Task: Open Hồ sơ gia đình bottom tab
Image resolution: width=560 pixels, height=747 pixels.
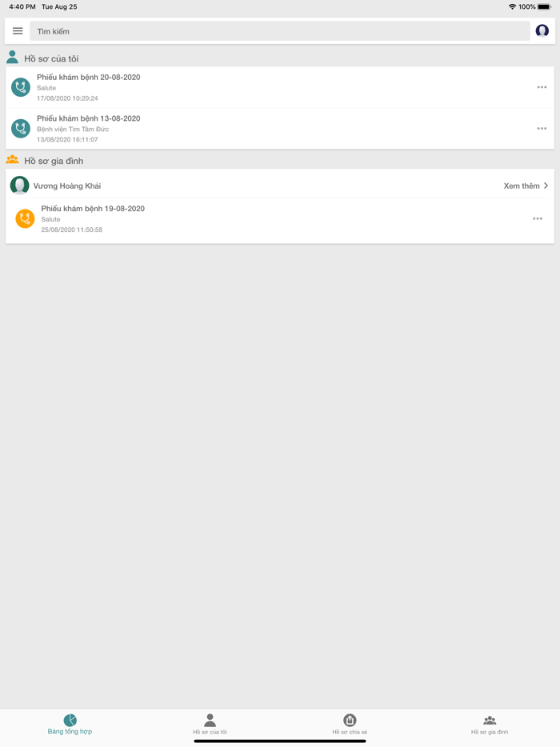Action: 490,725
